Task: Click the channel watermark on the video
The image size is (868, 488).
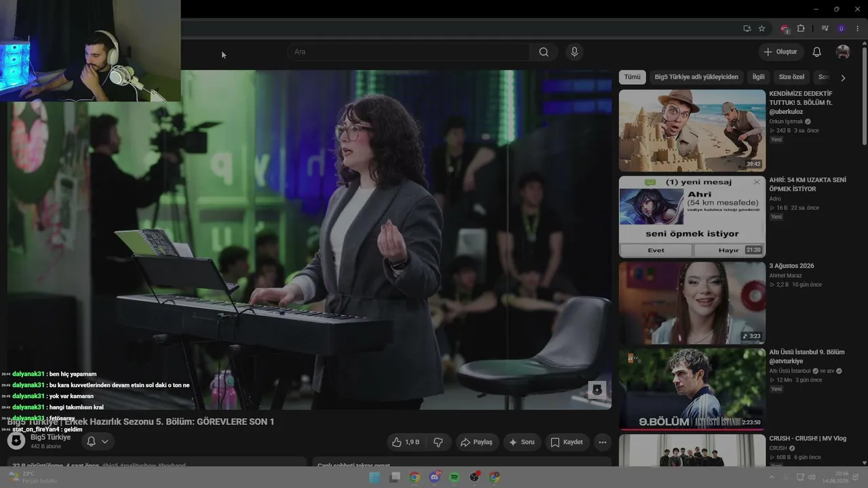Action: [x=597, y=390]
